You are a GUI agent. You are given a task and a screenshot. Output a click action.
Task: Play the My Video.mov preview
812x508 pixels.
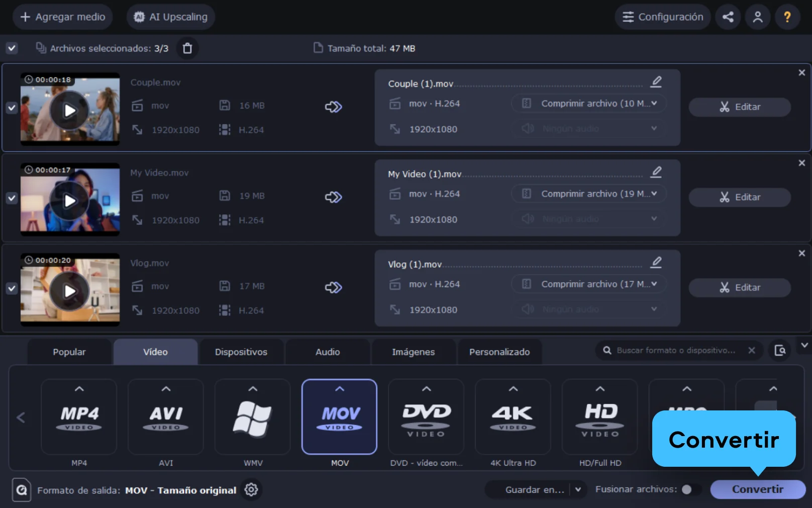(x=69, y=201)
